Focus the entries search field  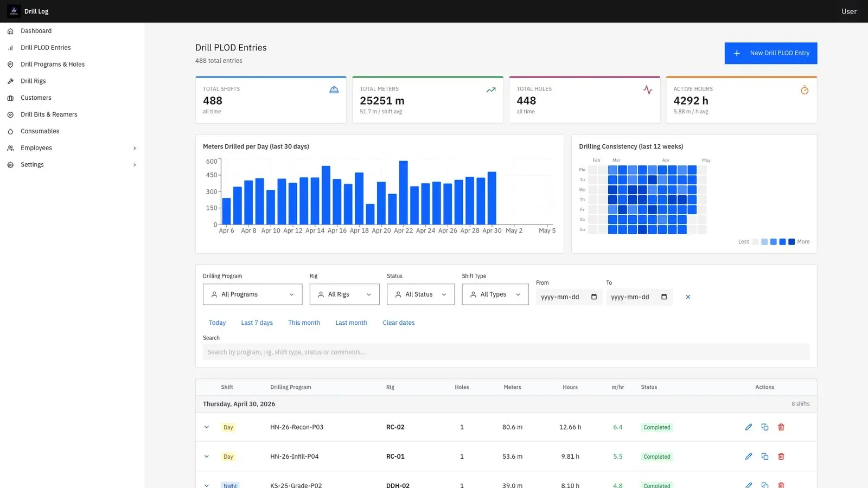(506, 352)
